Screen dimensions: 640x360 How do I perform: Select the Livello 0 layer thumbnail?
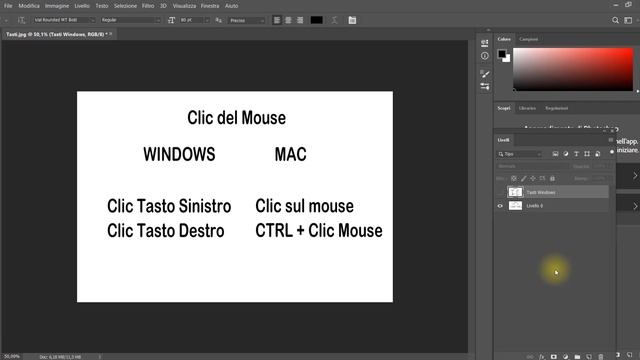pyautogui.click(x=515, y=206)
